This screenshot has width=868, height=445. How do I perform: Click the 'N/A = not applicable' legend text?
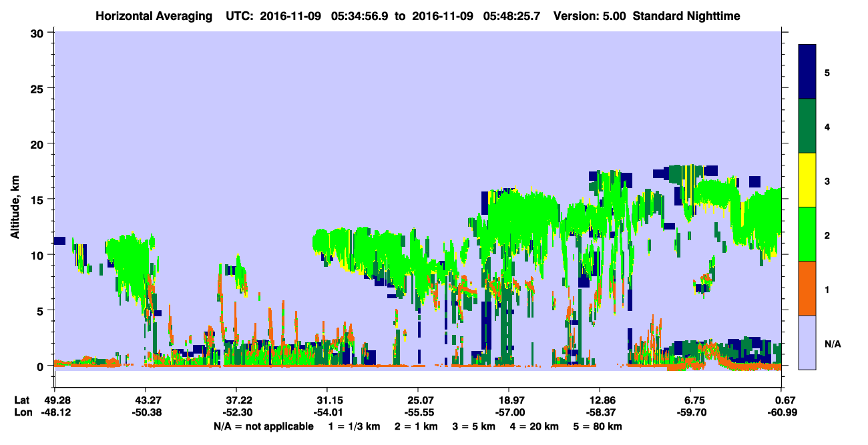(264, 426)
